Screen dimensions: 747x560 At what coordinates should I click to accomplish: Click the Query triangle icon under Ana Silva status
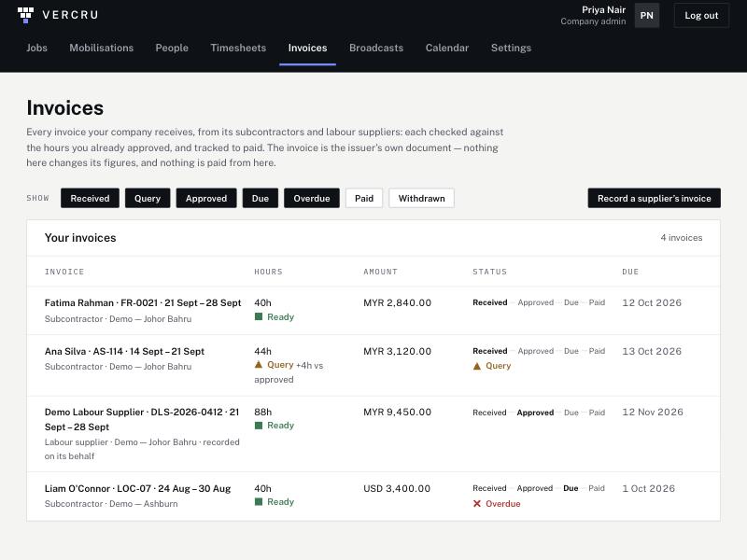[477, 366]
